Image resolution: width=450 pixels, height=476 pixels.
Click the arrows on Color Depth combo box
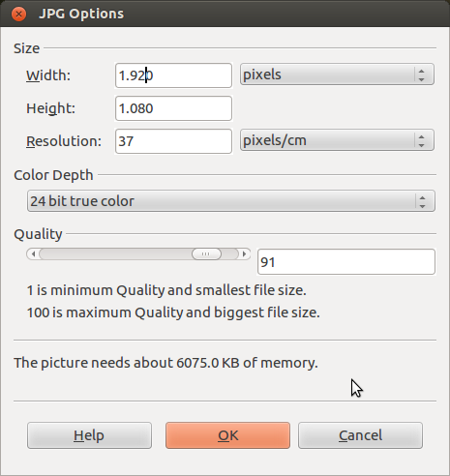coord(422,201)
